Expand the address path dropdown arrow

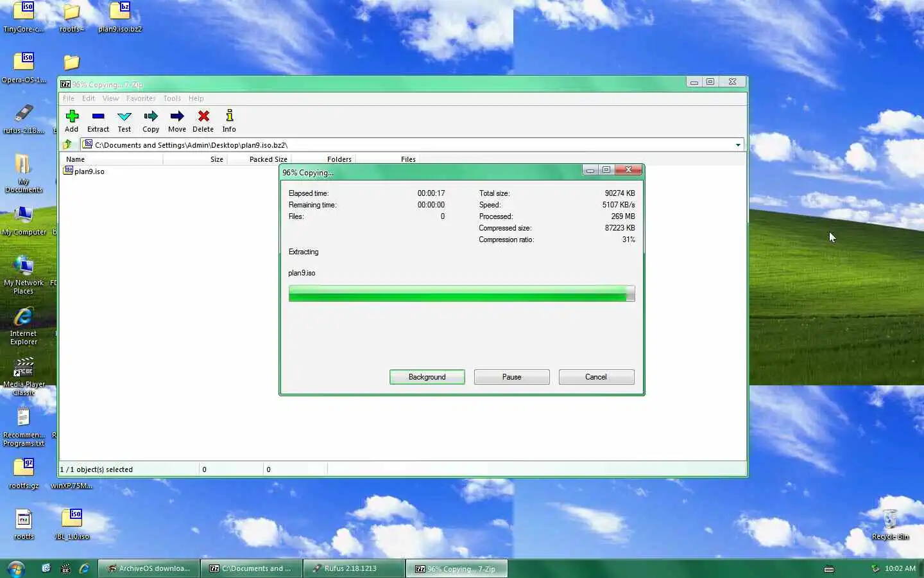(x=738, y=145)
